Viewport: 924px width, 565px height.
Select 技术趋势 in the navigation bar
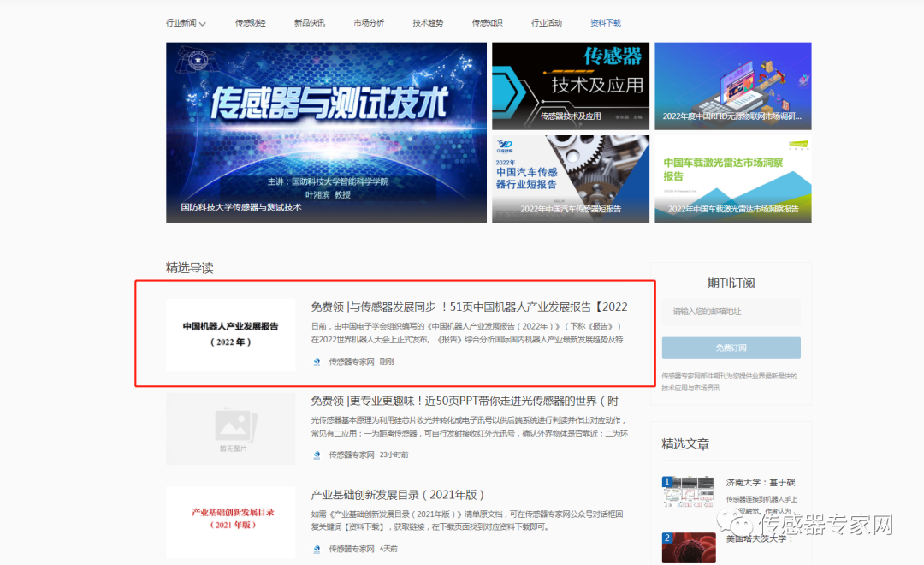pos(428,23)
